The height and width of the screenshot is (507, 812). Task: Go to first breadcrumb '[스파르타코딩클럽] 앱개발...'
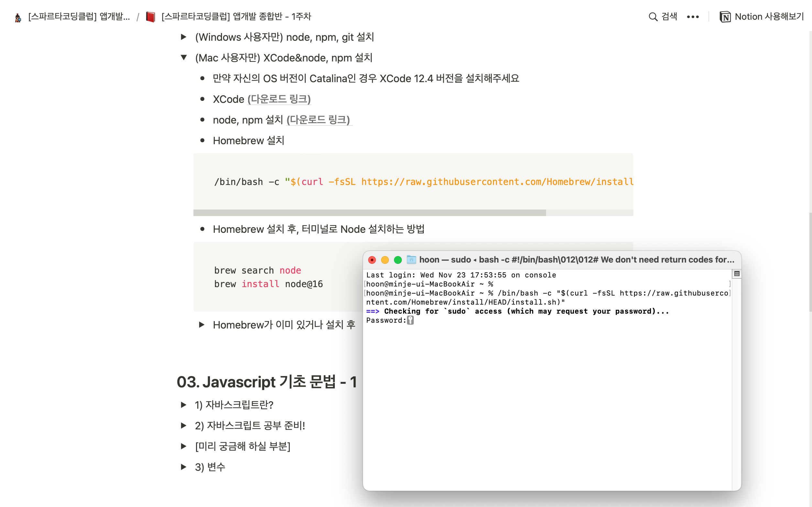79,16
